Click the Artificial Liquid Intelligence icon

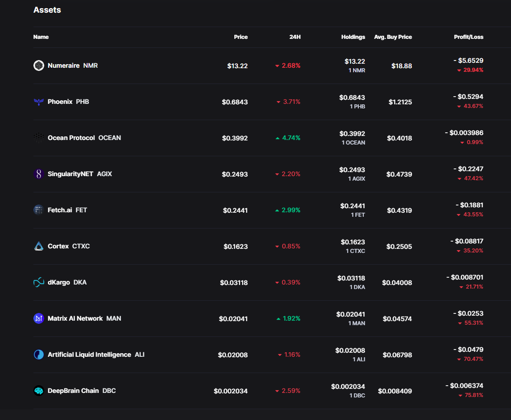(x=39, y=355)
